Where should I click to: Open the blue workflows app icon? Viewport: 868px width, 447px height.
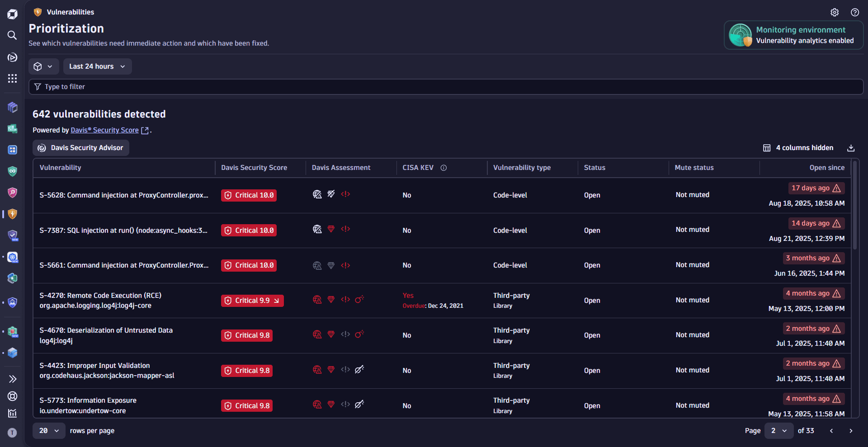click(12, 150)
